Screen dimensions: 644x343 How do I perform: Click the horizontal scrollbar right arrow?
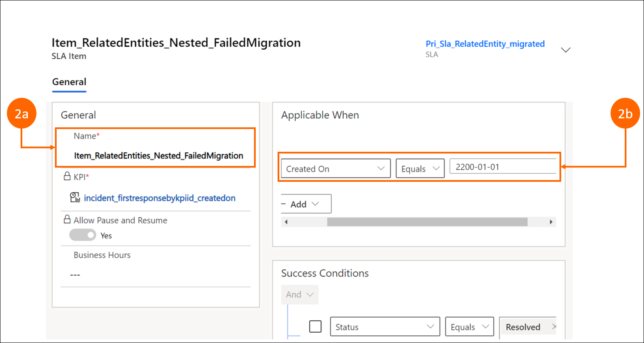[x=551, y=222]
